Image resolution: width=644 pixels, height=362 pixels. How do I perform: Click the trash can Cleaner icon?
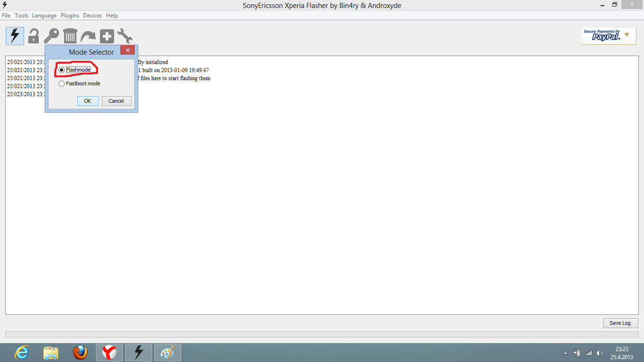click(70, 36)
